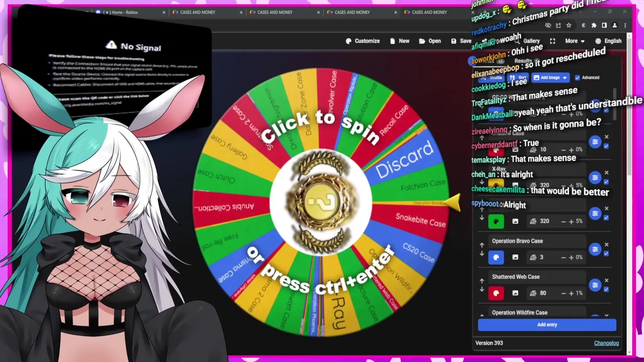This screenshot has width=644, height=362.
Task: Spin the wheel by clicking its center
Action: [x=321, y=202]
